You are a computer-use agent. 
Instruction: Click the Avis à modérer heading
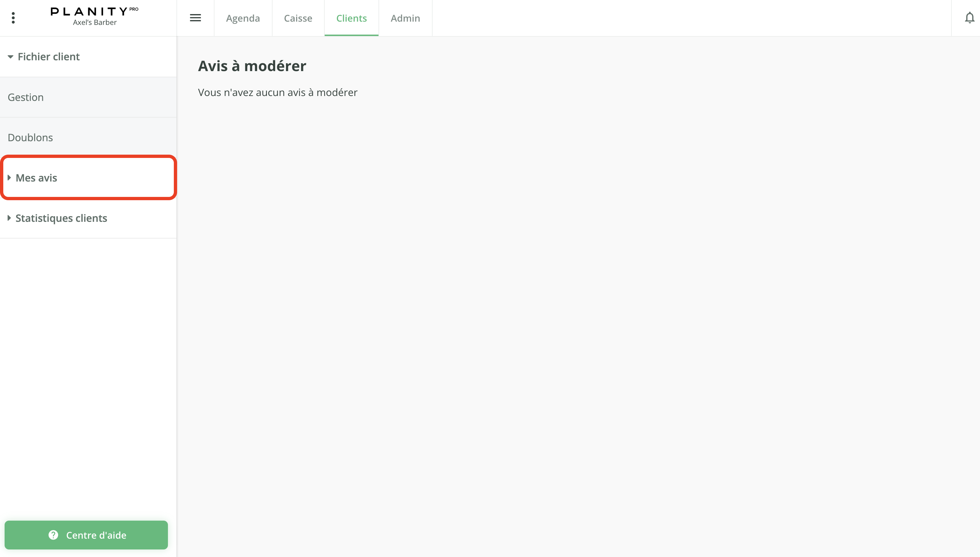pos(252,66)
